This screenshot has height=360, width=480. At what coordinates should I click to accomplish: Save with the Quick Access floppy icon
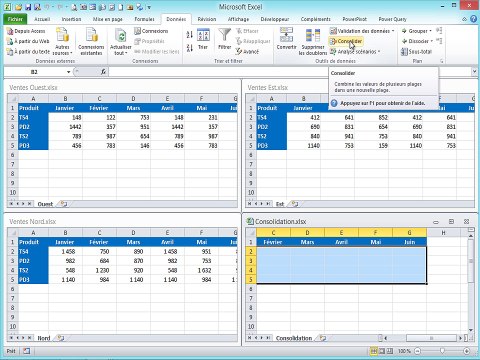click(28, 7)
